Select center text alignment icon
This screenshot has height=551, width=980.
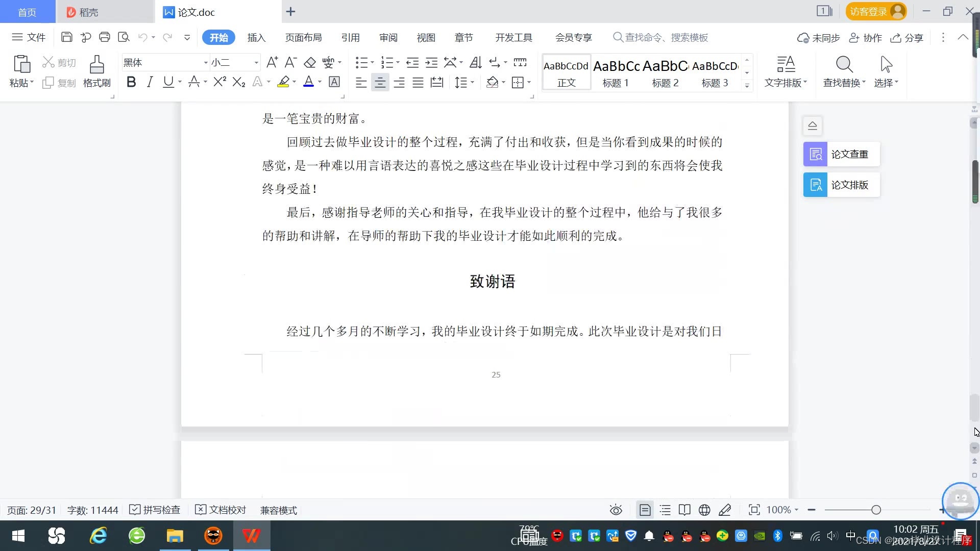point(380,83)
